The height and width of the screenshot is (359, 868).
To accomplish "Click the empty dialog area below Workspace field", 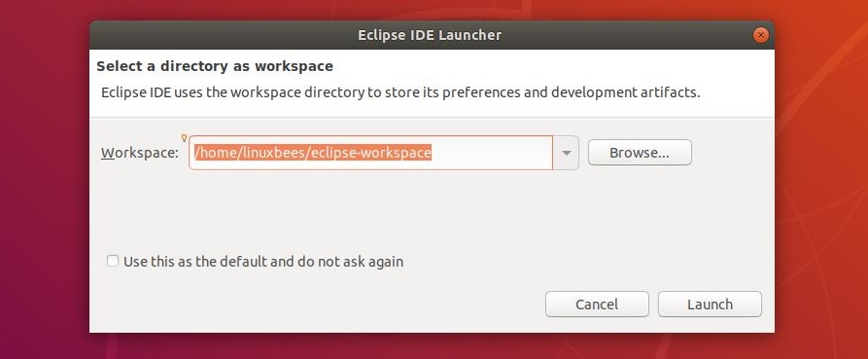I will [432, 210].
